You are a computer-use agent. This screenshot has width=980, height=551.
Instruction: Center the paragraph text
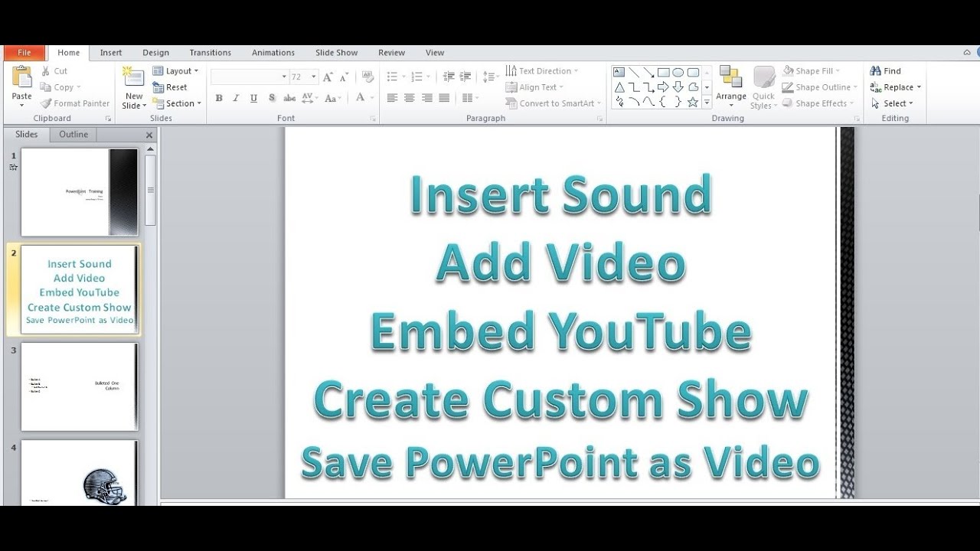410,98
